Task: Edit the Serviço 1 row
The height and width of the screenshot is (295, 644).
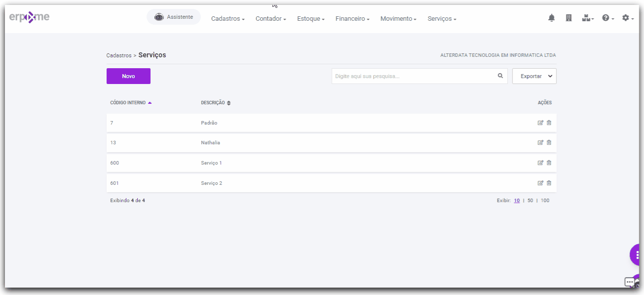Action: tap(540, 163)
